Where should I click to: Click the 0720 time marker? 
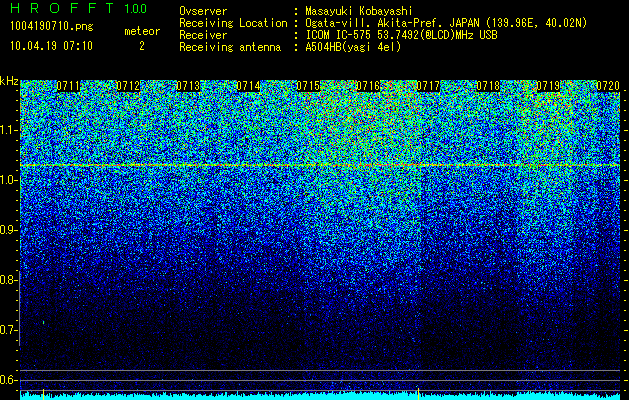[608, 86]
